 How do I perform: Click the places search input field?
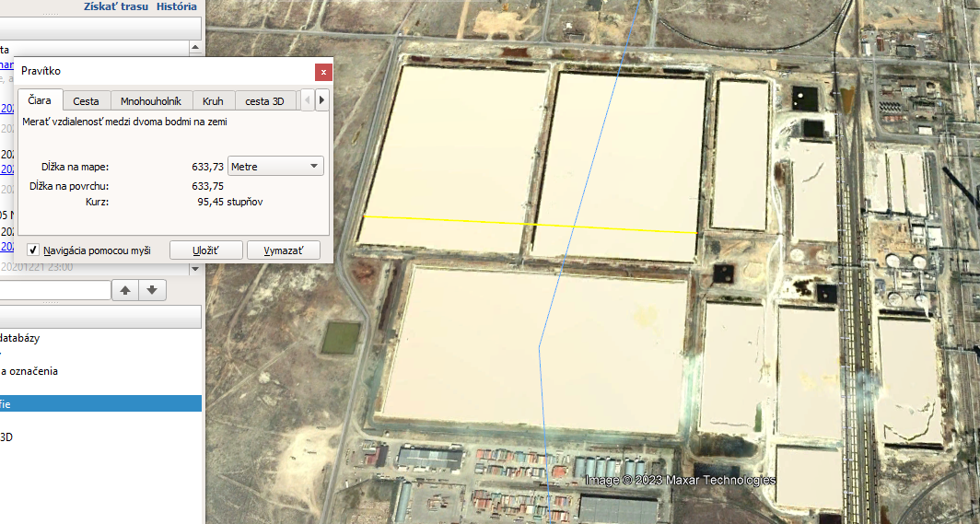[x=53, y=290]
